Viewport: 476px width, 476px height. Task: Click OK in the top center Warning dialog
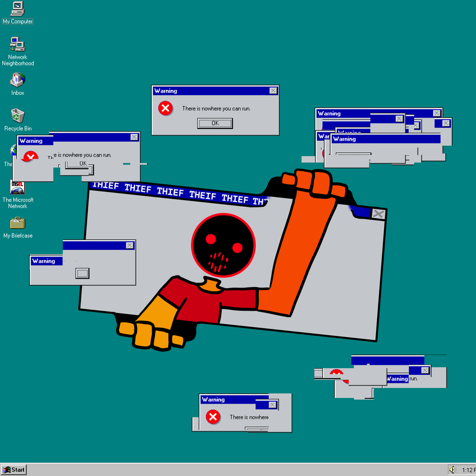(x=215, y=123)
